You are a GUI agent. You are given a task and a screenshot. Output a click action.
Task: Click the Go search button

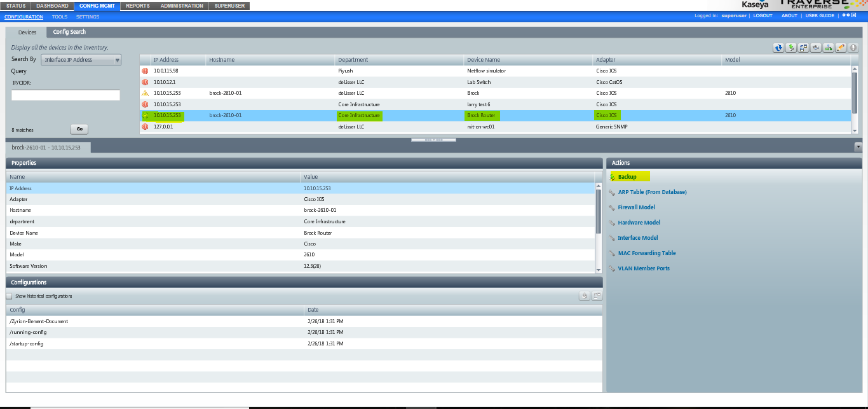(79, 129)
